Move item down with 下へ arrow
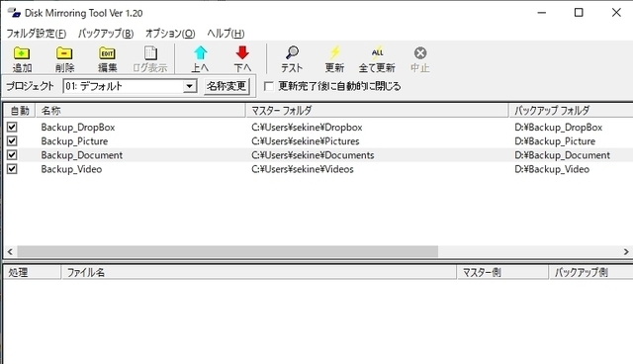The image size is (633, 364). (x=242, y=52)
